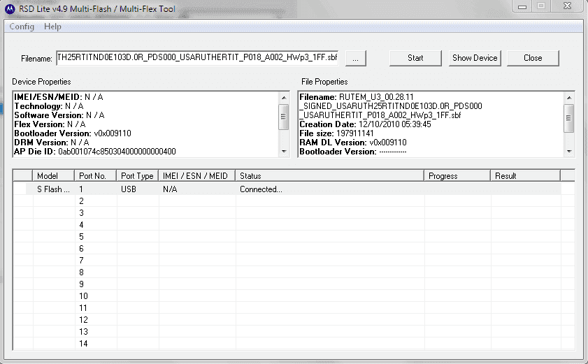Click the Filename input field

click(197, 58)
